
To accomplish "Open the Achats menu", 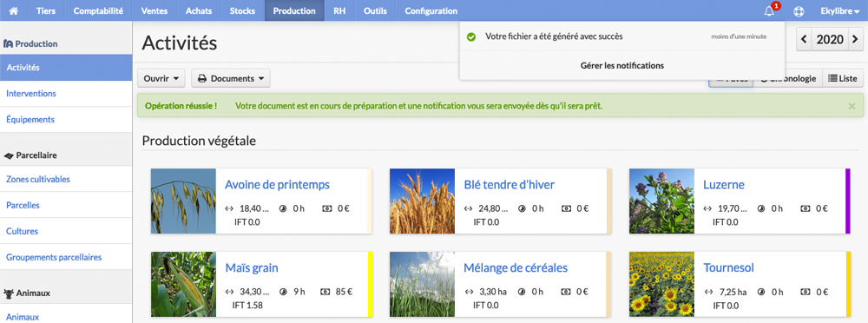I will pos(199,10).
